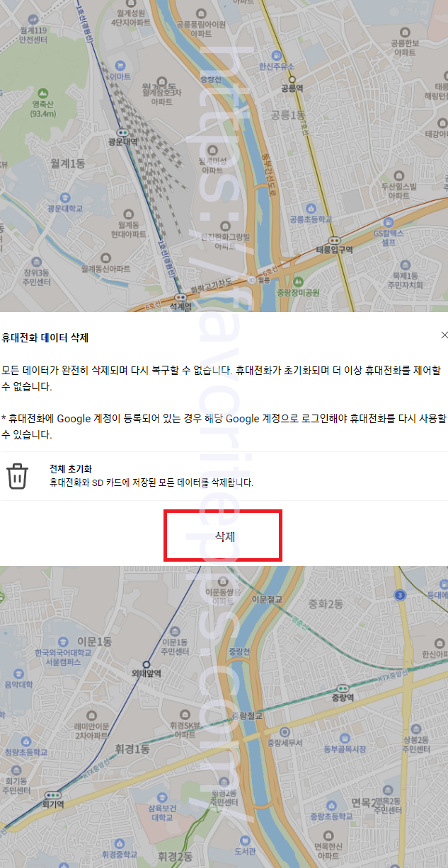Click the GS칼텍스 셀프 gas station marker
The width and height of the screenshot is (448, 868).
point(389,223)
